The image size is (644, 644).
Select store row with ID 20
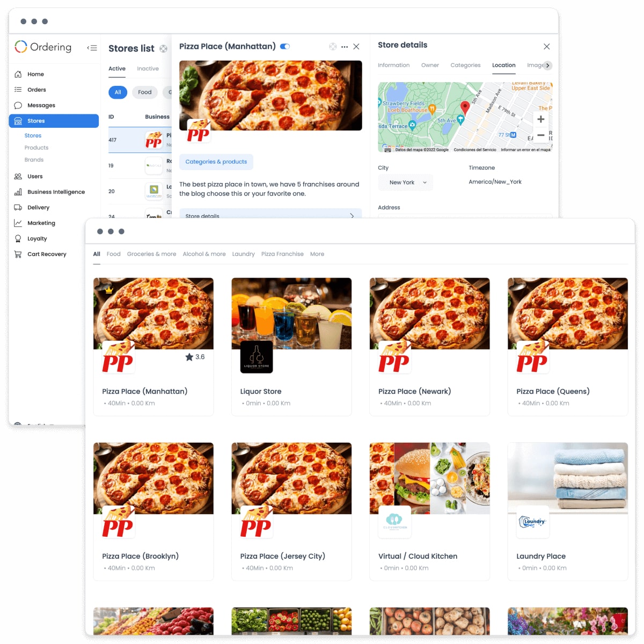[x=140, y=192]
